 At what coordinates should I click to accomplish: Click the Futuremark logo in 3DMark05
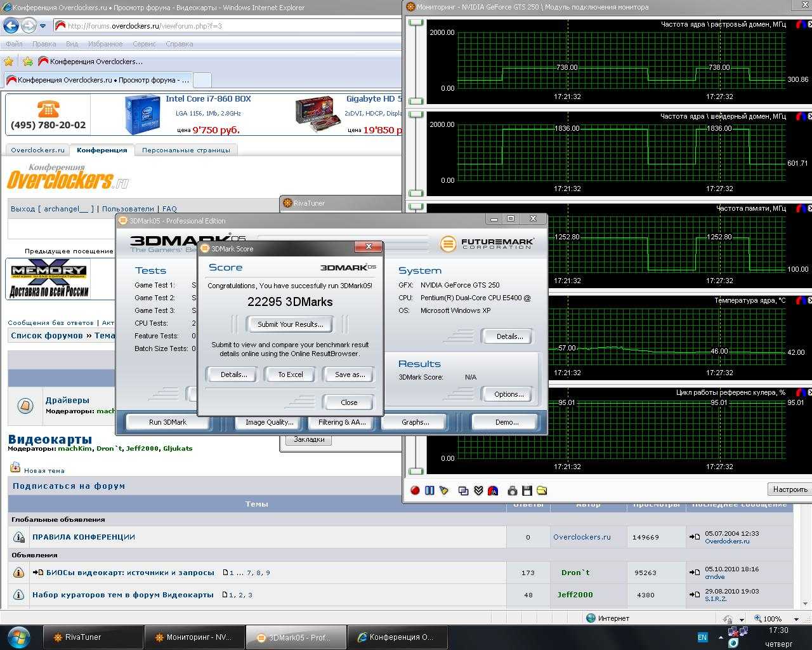(x=487, y=243)
